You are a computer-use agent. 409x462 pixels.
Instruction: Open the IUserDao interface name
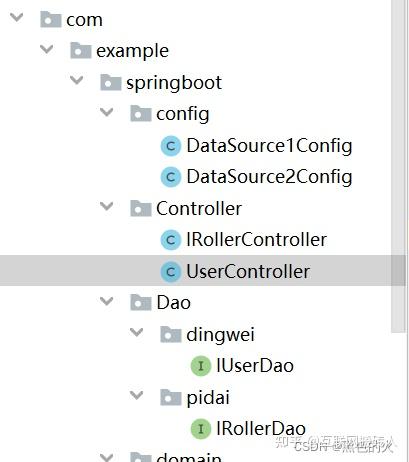pos(255,366)
